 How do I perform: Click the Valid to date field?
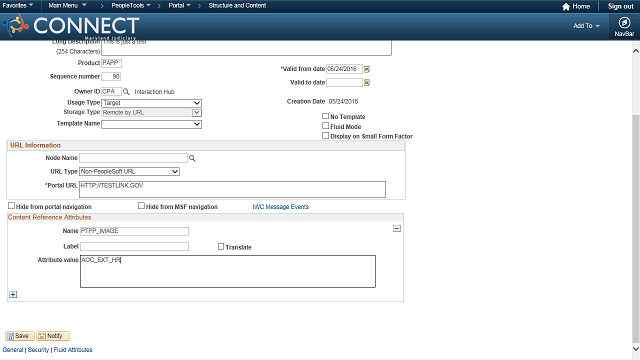click(x=344, y=82)
